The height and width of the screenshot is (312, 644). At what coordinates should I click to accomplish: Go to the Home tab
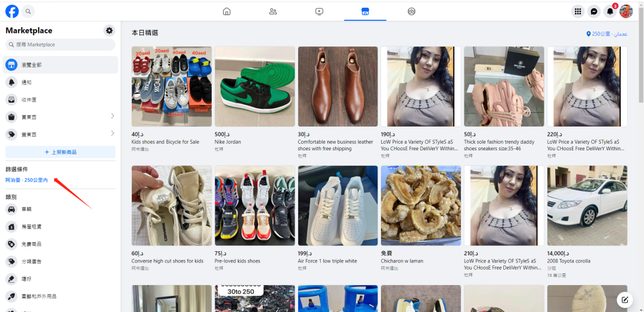tap(227, 11)
